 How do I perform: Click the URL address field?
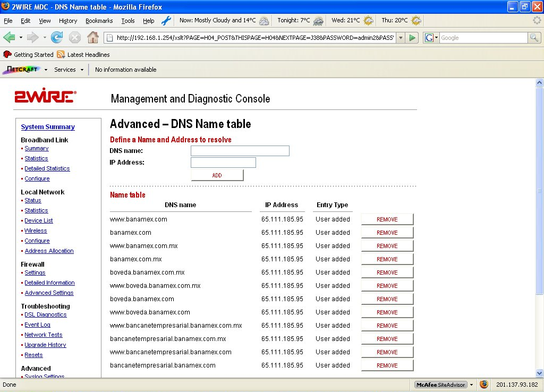[x=255, y=38]
